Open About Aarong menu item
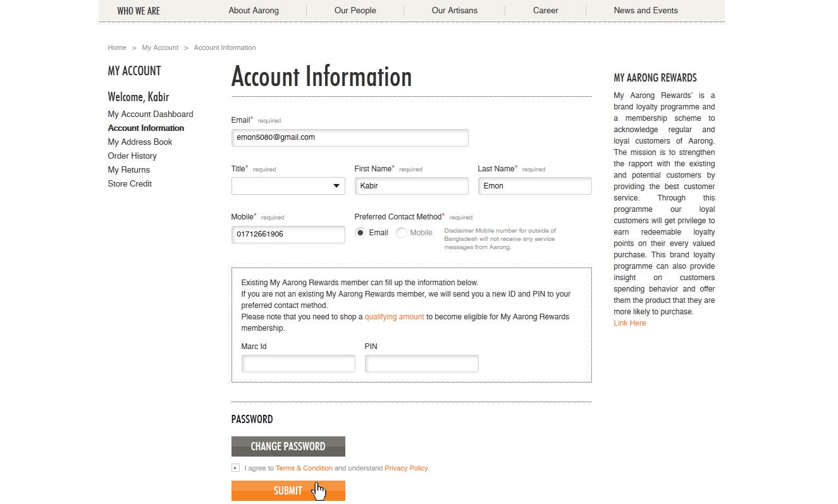The height and width of the screenshot is (504, 838). pyautogui.click(x=254, y=10)
